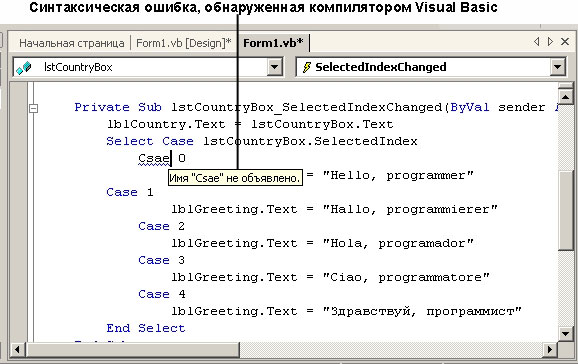Viewport: 578px width, 364px height.
Task: Click the lstCountryBox object icon
Action: pyautogui.click(x=24, y=67)
